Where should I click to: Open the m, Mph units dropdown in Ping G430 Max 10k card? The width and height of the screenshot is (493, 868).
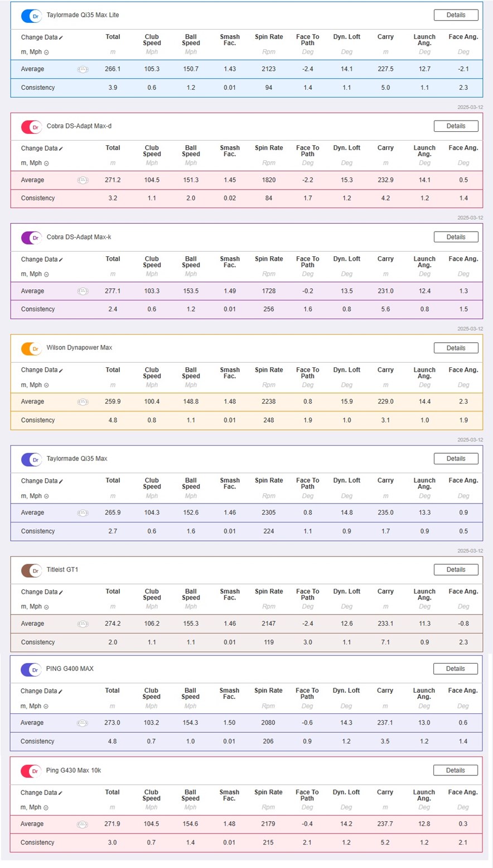(34, 808)
